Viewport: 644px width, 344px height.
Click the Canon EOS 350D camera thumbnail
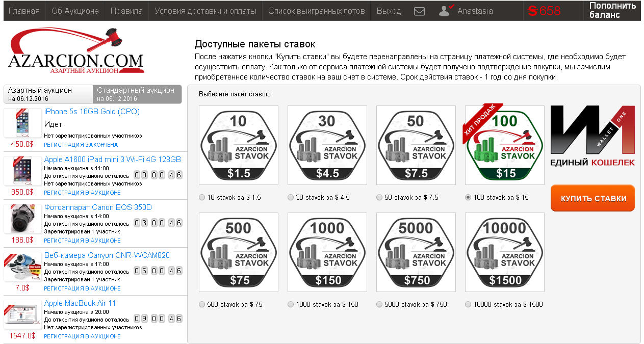point(22,219)
